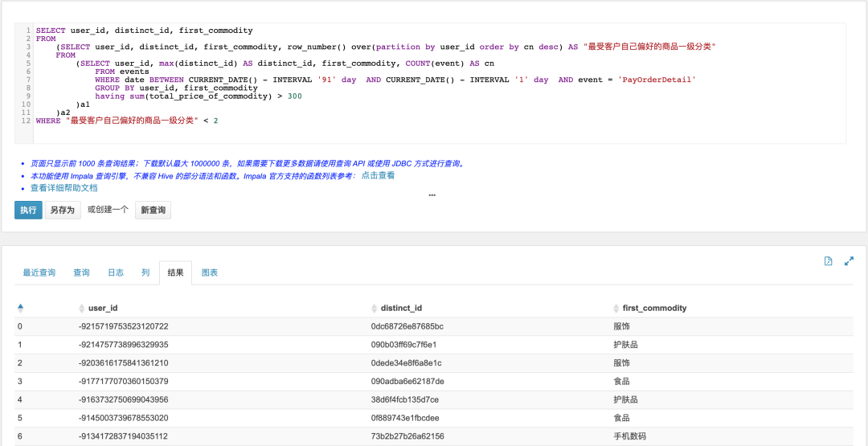Image resolution: width=868 pixels, height=446 pixels.
Task: Click the 'having sum' line in SQL
Action: [x=199, y=96]
